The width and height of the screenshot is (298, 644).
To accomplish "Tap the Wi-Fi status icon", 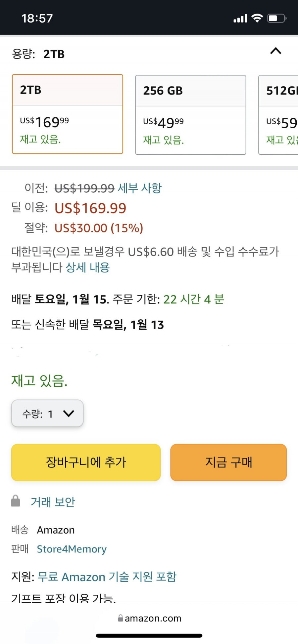I will pyautogui.click(x=257, y=18).
